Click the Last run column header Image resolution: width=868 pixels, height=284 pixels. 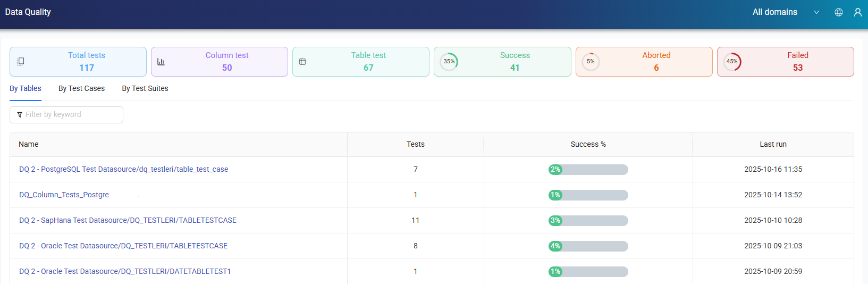tap(773, 144)
